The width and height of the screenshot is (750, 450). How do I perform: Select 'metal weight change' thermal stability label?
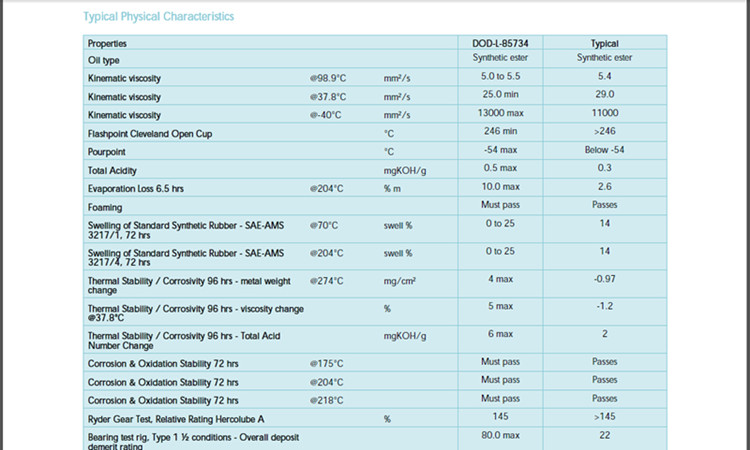189,285
